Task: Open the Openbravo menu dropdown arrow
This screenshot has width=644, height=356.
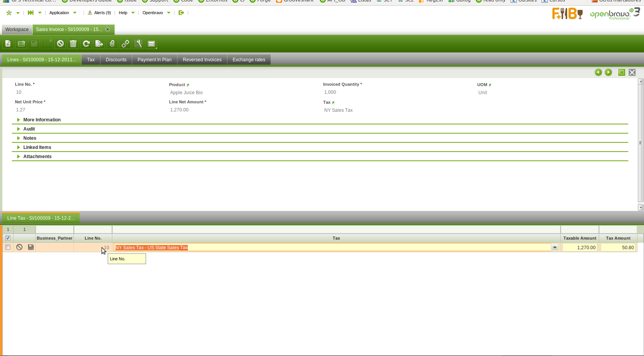Action: click(169, 13)
